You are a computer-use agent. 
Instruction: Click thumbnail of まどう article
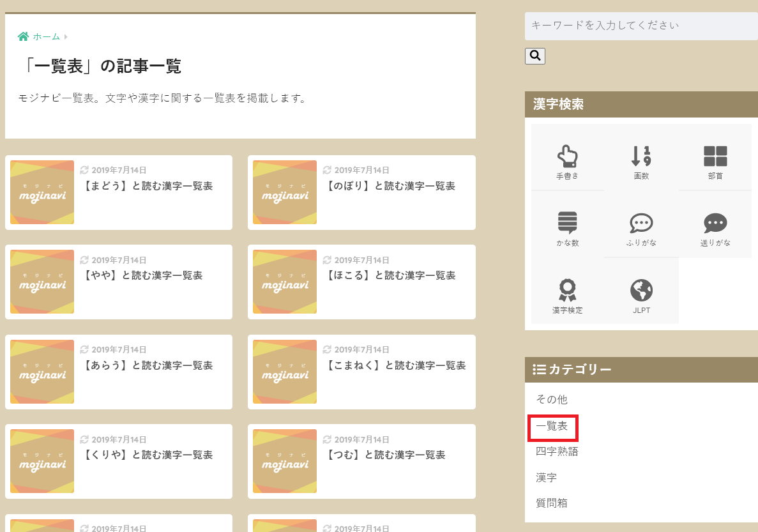coord(42,192)
